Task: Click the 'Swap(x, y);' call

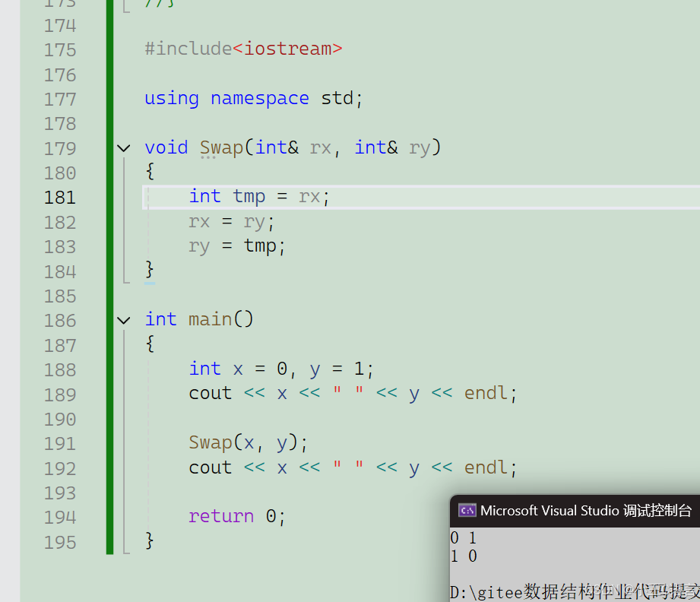Action: click(248, 443)
